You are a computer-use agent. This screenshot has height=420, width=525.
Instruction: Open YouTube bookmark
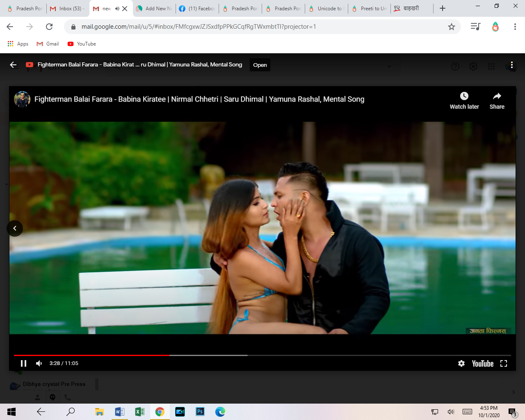(x=82, y=44)
